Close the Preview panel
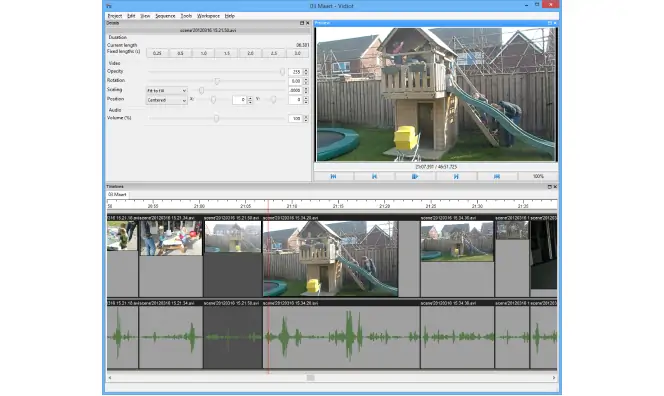 [x=555, y=23]
